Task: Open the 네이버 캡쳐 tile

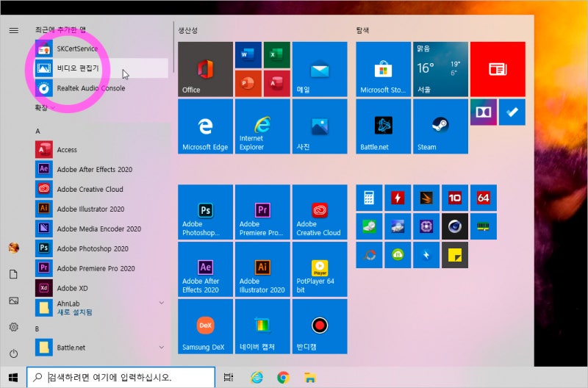Action: point(262,326)
